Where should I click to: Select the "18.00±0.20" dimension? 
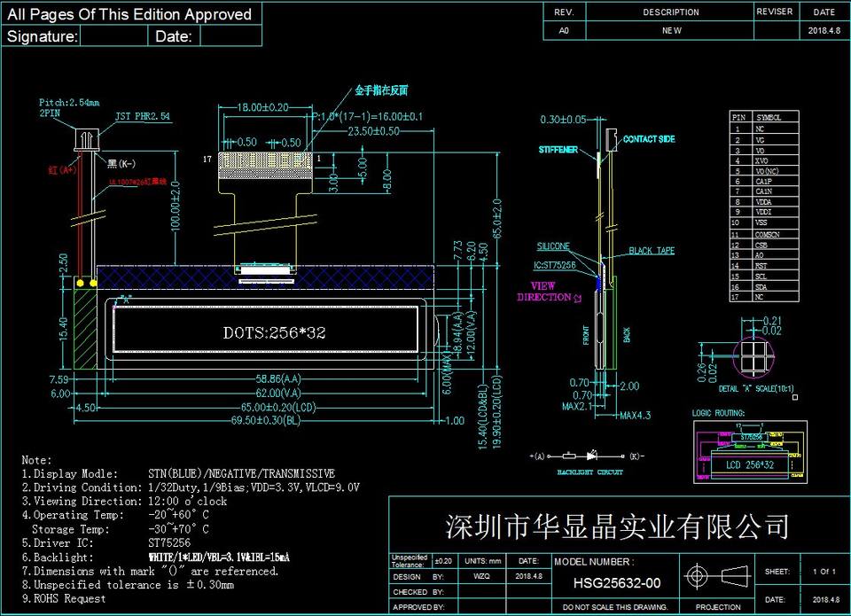262,107
